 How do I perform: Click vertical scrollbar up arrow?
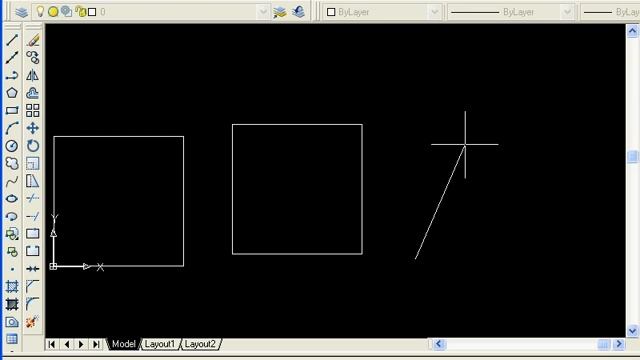633,31
